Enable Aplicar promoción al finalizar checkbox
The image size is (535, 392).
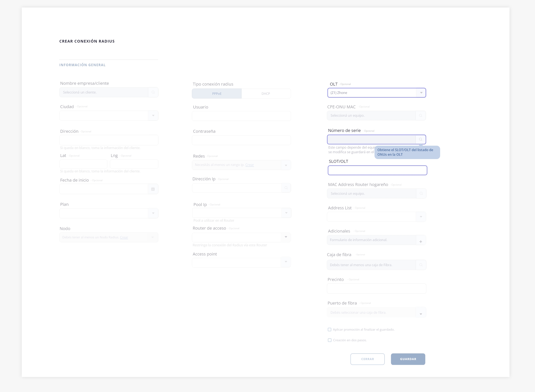coord(330,330)
